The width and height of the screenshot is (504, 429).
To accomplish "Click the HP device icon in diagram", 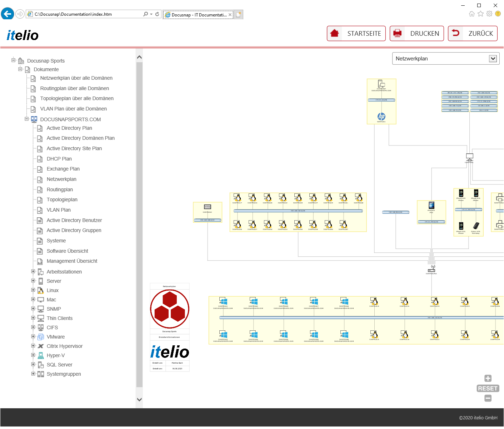I will point(381,117).
